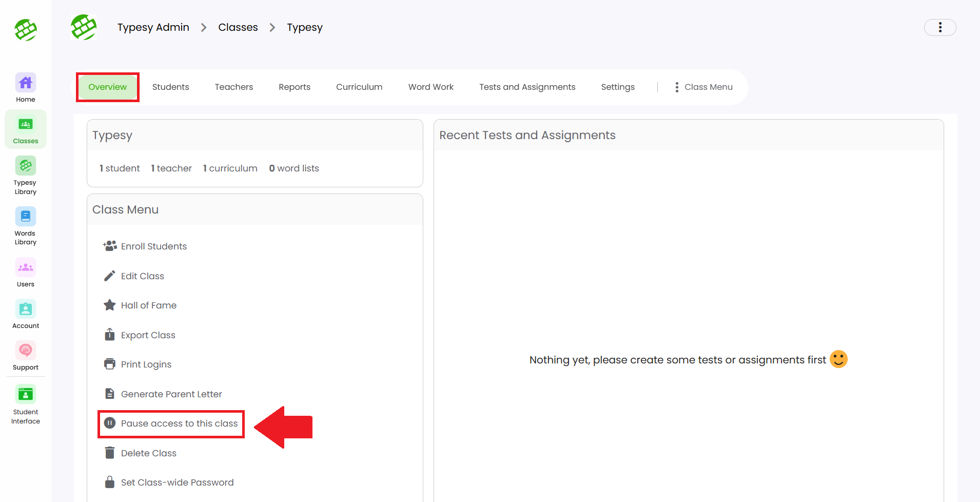Open the Home sidebar icon
Viewport: 980px width, 502px height.
[25, 88]
